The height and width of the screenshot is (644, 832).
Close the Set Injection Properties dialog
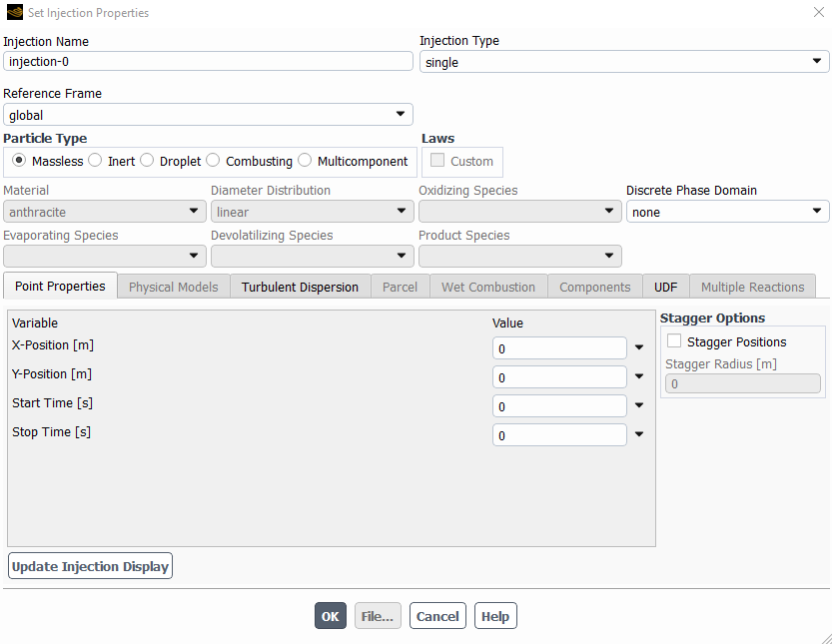[819, 13]
